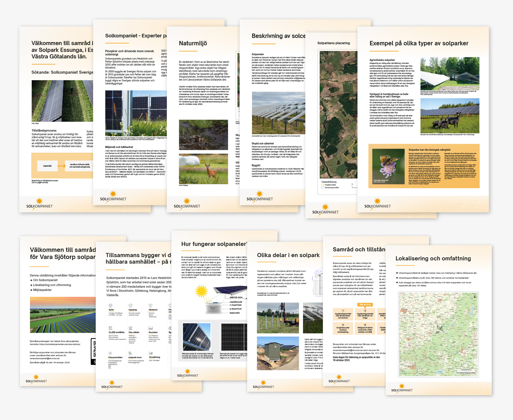
Task: Click the shield icon above Syfte
Action: coord(110,306)
